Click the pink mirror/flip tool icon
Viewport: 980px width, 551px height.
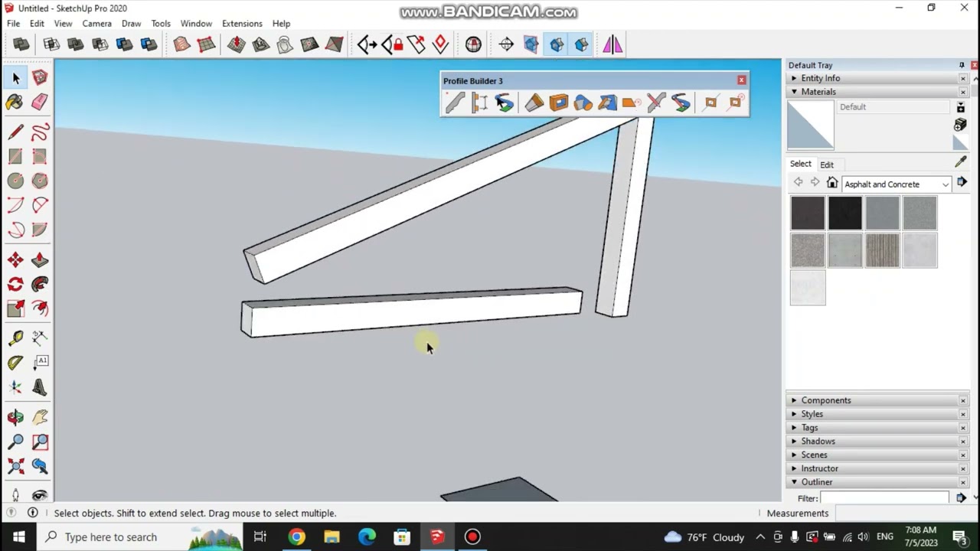612,45
